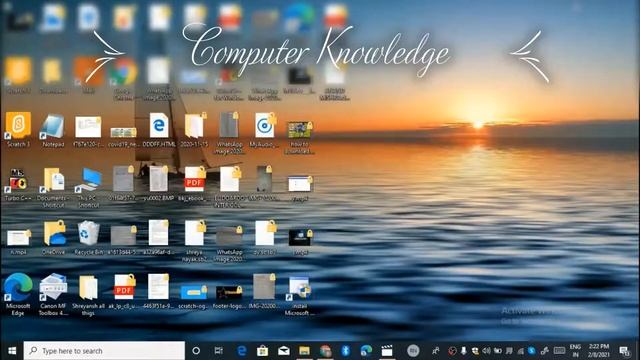Open the 'Shreyansh all things' folder

coord(88,295)
